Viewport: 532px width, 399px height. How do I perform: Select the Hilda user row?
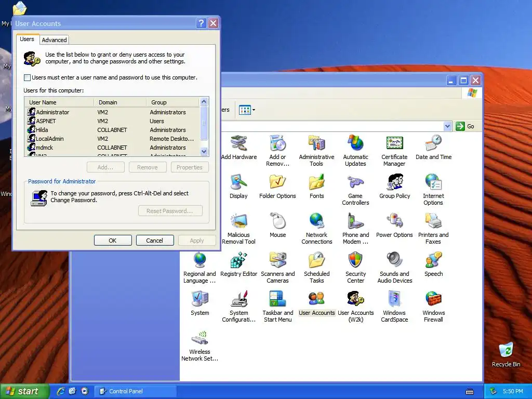(x=112, y=129)
